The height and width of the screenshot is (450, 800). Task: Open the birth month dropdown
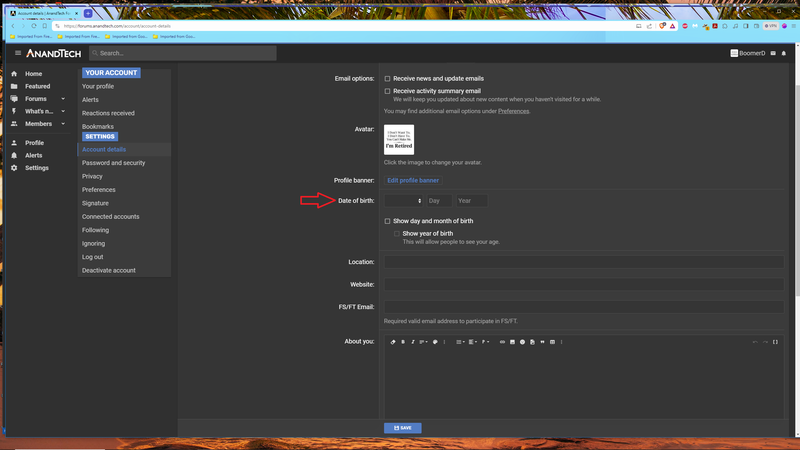coord(404,201)
